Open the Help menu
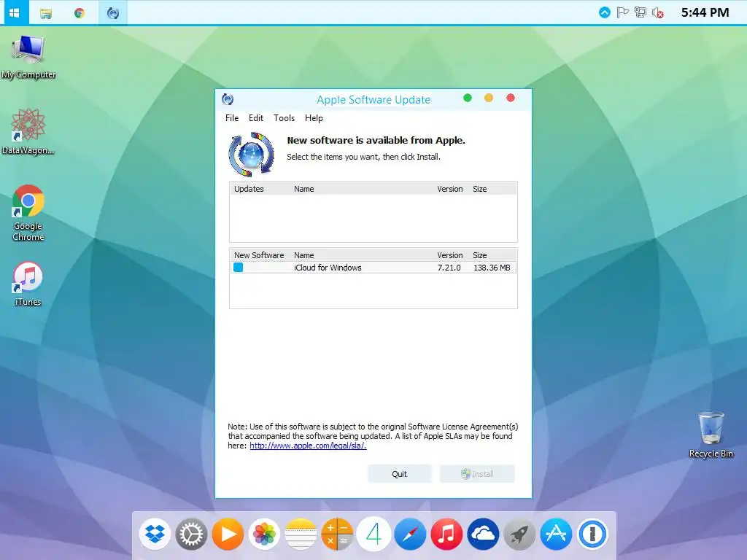 pyautogui.click(x=314, y=118)
